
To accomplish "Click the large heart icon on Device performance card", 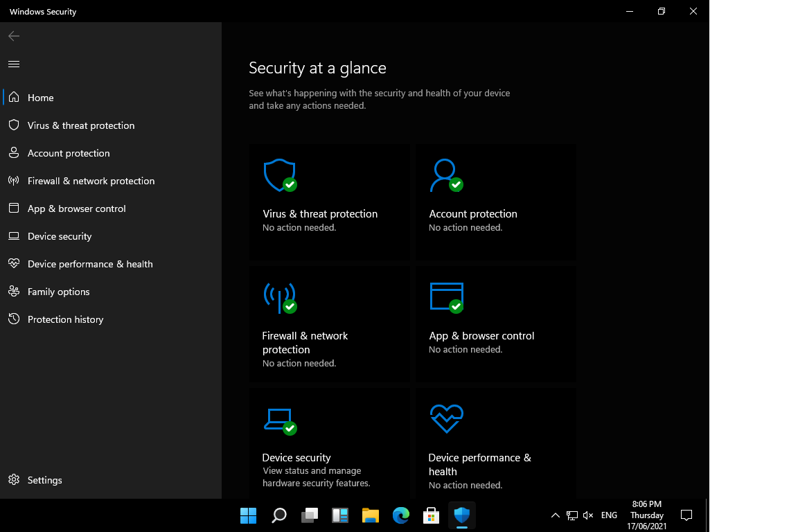I will point(446,419).
